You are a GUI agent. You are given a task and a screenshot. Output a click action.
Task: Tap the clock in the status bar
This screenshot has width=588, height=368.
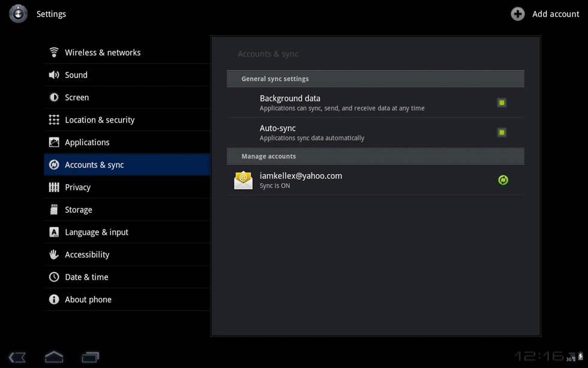click(538, 357)
